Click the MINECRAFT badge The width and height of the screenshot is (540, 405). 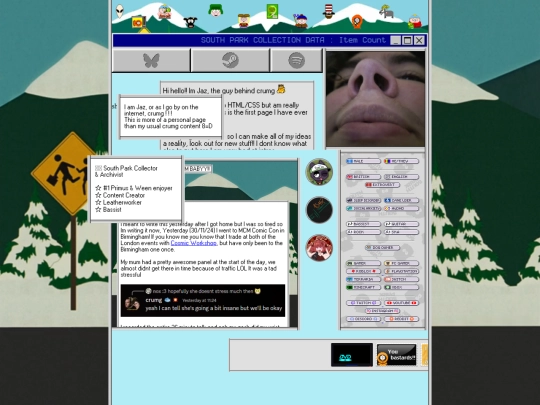pos(363,287)
